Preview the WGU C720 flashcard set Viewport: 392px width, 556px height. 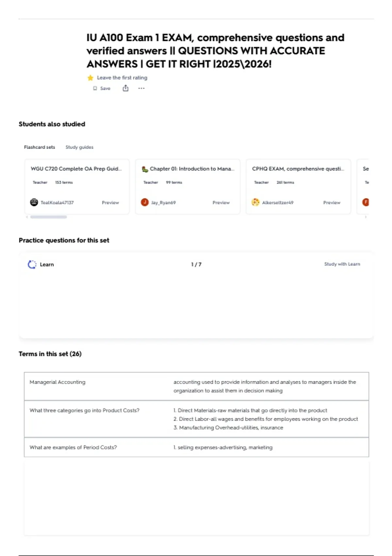pos(110,202)
